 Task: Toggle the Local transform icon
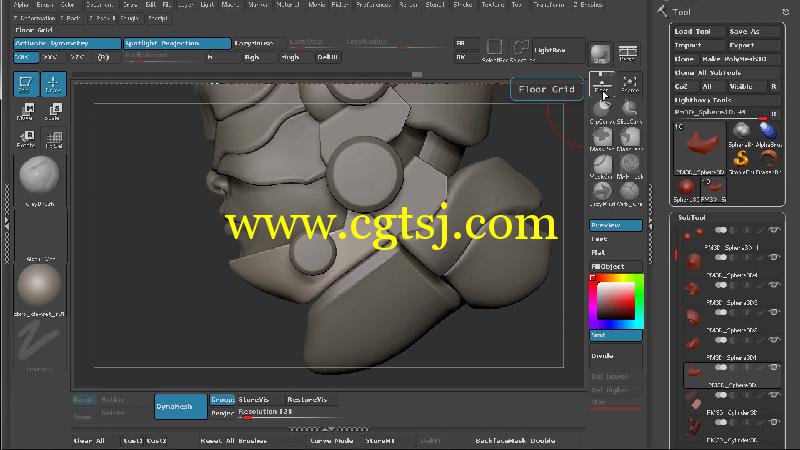tap(53, 139)
